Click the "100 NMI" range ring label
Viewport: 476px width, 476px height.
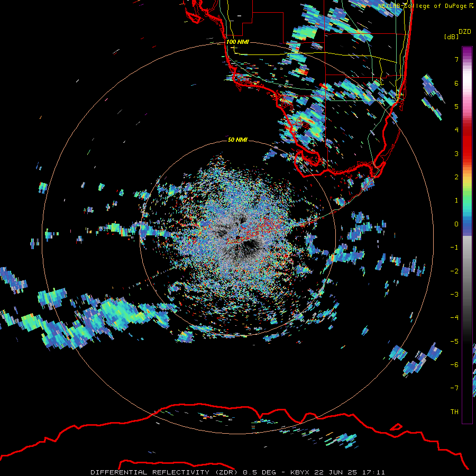(x=237, y=42)
